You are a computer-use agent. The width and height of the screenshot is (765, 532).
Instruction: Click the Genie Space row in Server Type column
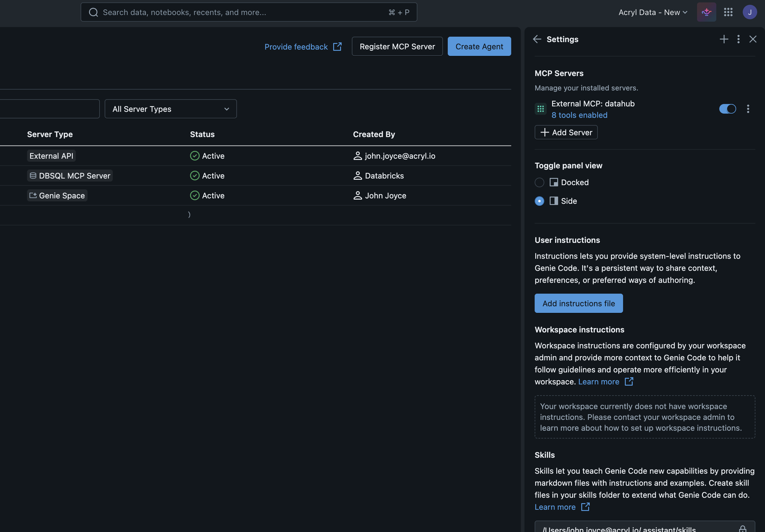tap(57, 196)
